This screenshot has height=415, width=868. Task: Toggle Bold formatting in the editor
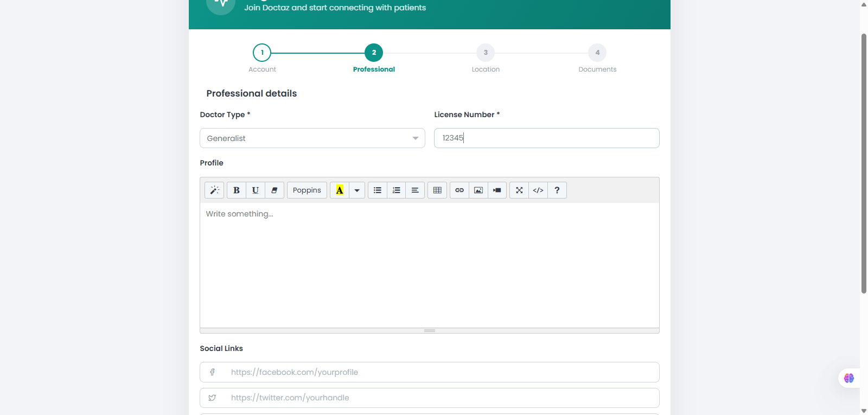(x=237, y=190)
